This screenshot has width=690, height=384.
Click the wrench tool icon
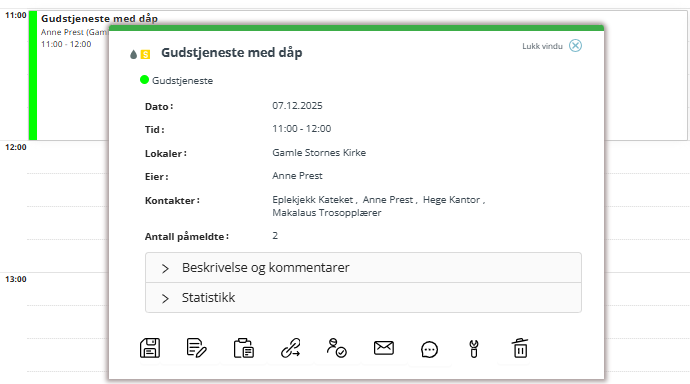[473, 349]
